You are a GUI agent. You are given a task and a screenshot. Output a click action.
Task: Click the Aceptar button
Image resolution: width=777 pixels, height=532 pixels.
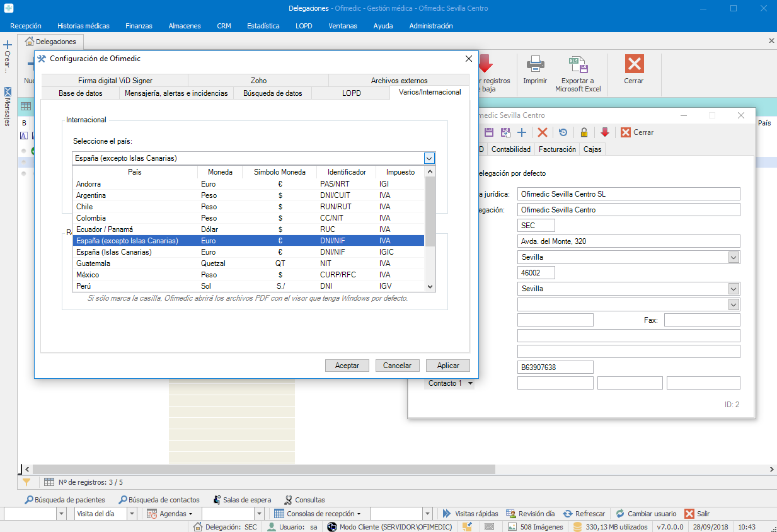(x=347, y=366)
